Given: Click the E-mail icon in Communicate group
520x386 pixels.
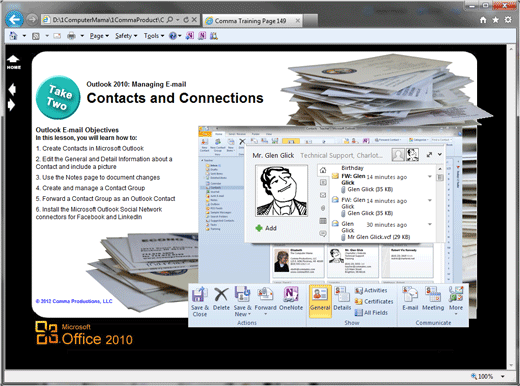Looking at the screenshot, I should 410,299.
